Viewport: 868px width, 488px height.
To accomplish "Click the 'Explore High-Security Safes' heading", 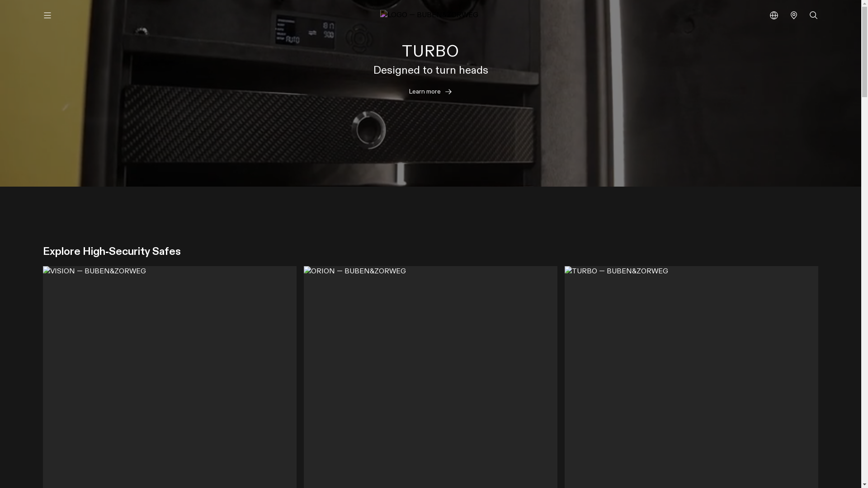I will [112, 252].
